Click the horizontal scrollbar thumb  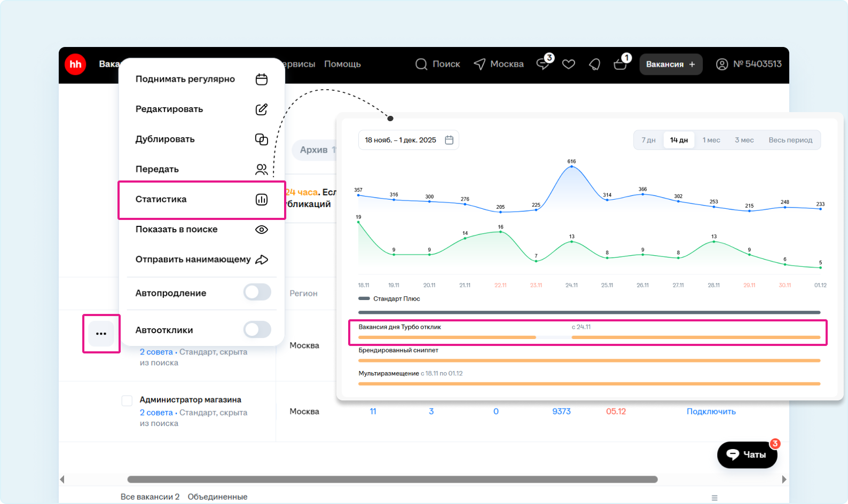pyautogui.click(x=392, y=479)
